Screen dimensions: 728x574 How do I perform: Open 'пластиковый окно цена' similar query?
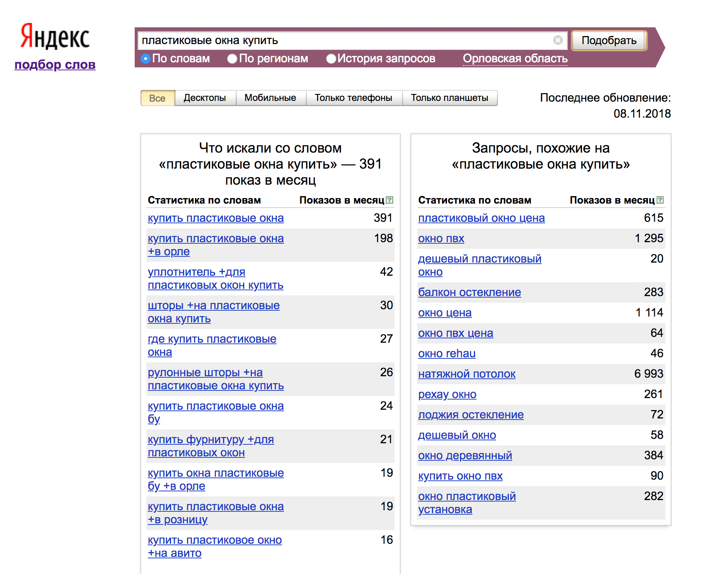(482, 218)
